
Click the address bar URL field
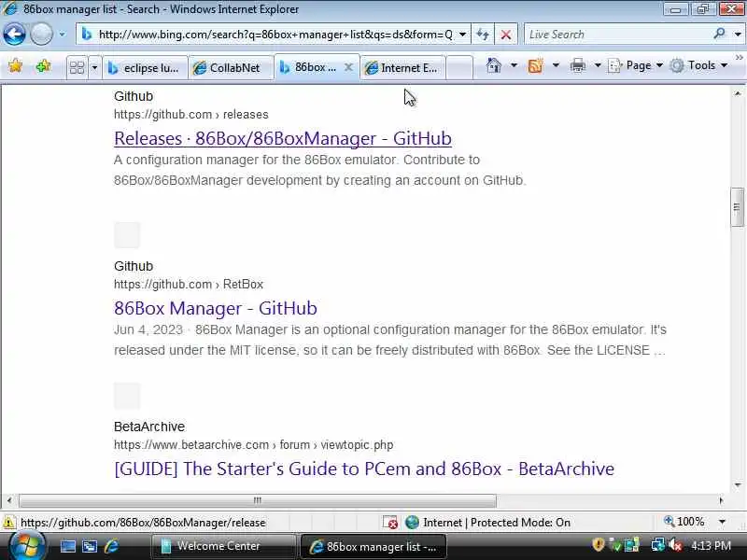(x=273, y=35)
